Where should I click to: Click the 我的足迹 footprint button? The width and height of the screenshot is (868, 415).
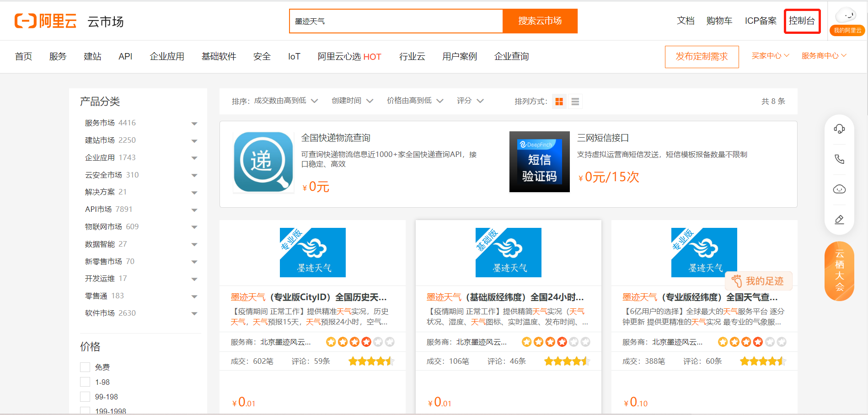(759, 281)
